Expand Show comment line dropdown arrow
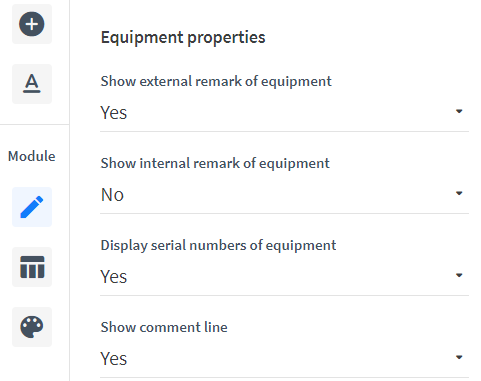Screen dimensions: 481x381 459,357
